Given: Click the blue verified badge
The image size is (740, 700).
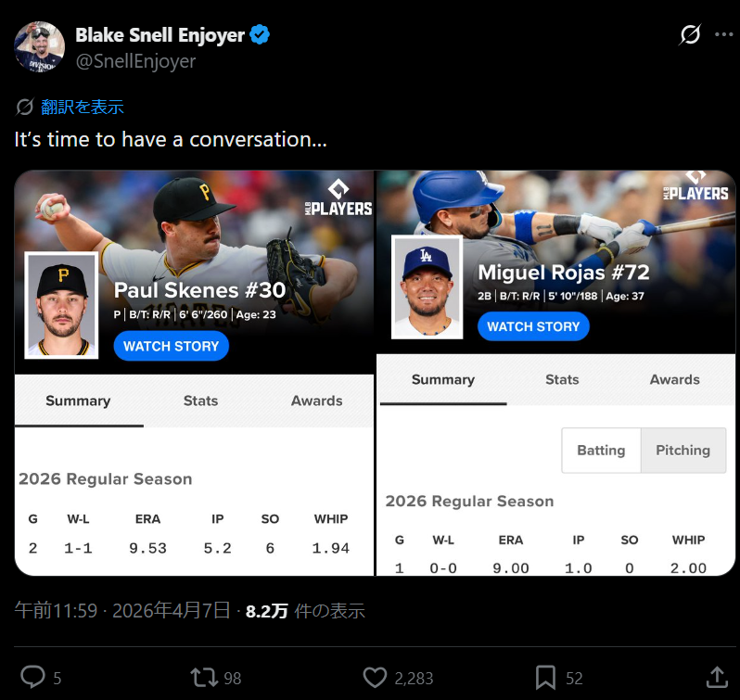Looking at the screenshot, I should (x=261, y=35).
